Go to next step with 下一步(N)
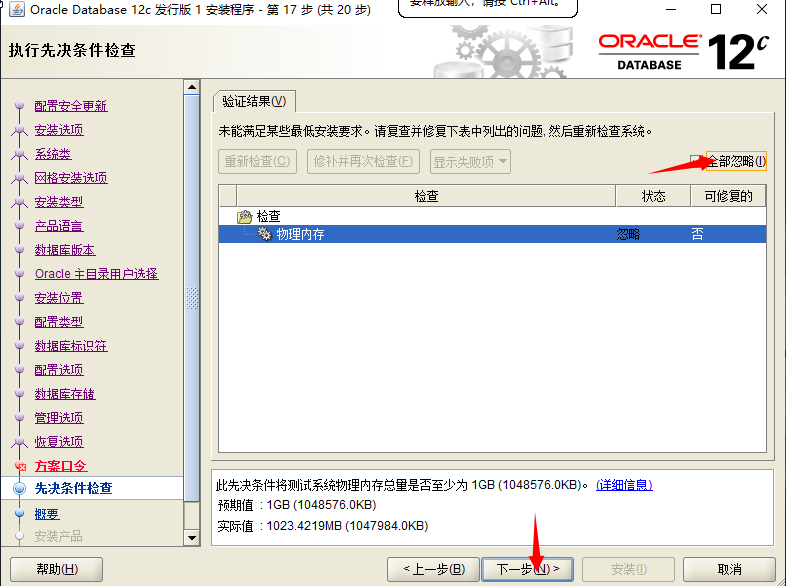This screenshot has width=786, height=586. pyautogui.click(x=527, y=569)
